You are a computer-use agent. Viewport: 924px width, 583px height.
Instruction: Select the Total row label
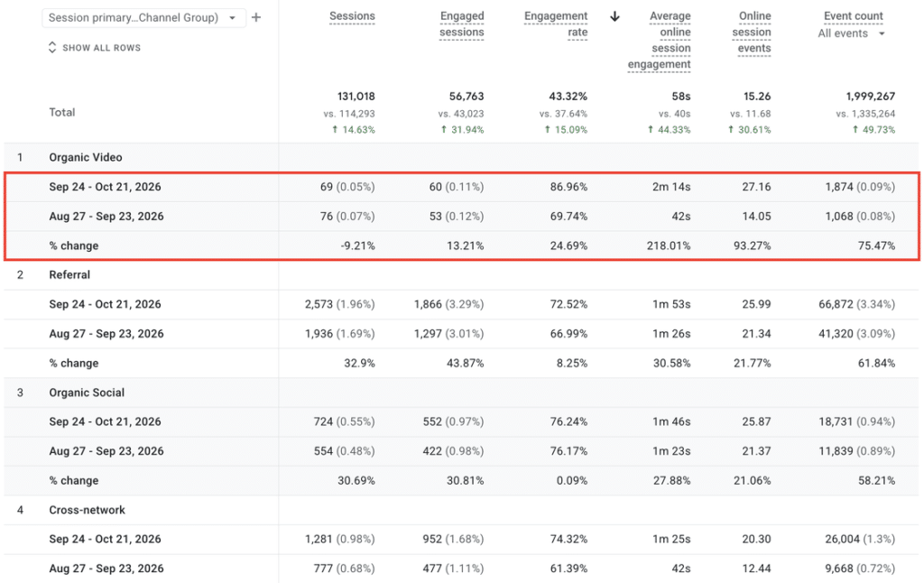[x=62, y=112]
